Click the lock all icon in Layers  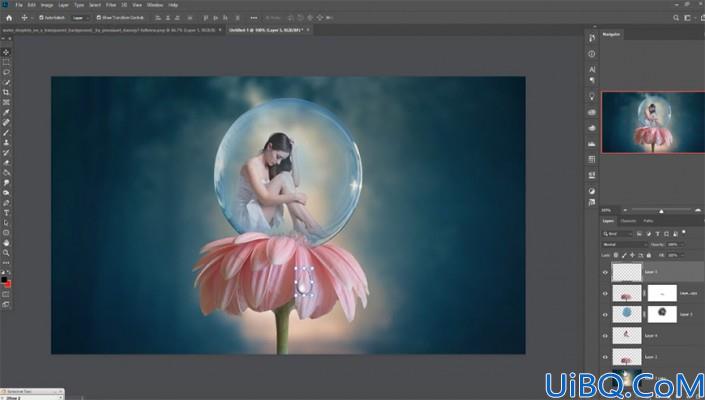coord(648,255)
